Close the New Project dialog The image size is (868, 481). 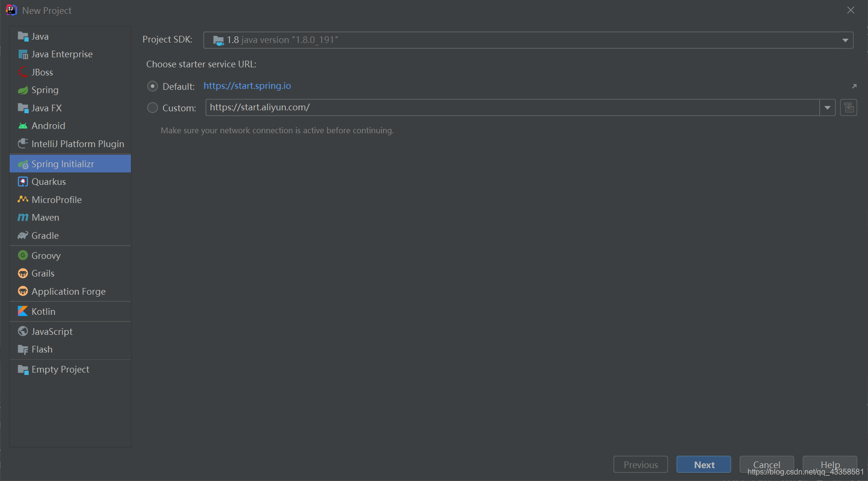point(851,10)
